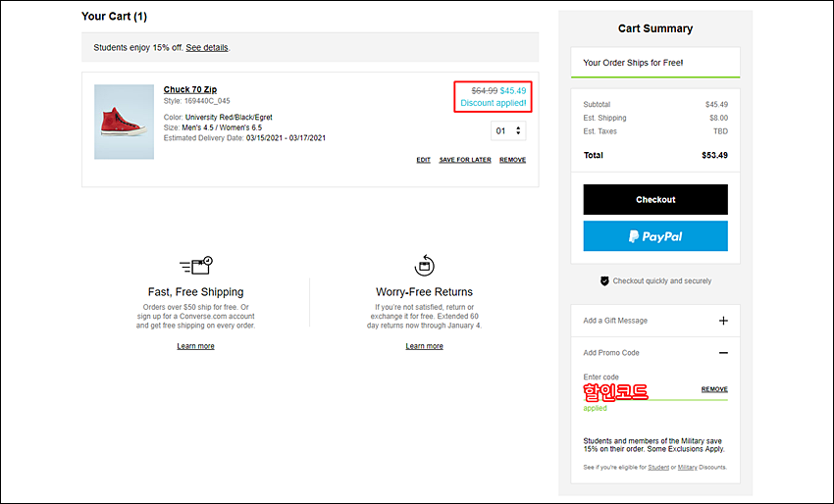Click the red Chuck 70 shoe thumbnail
This screenshot has height=504, width=834.
tap(124, 122)
